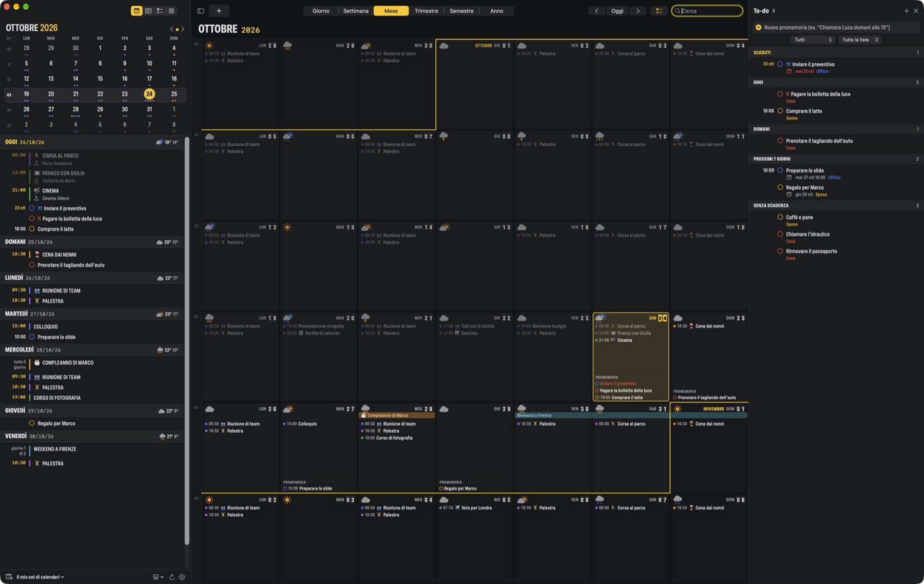
Task: Select the mini month view icon
Action: (x=137, y=11)
